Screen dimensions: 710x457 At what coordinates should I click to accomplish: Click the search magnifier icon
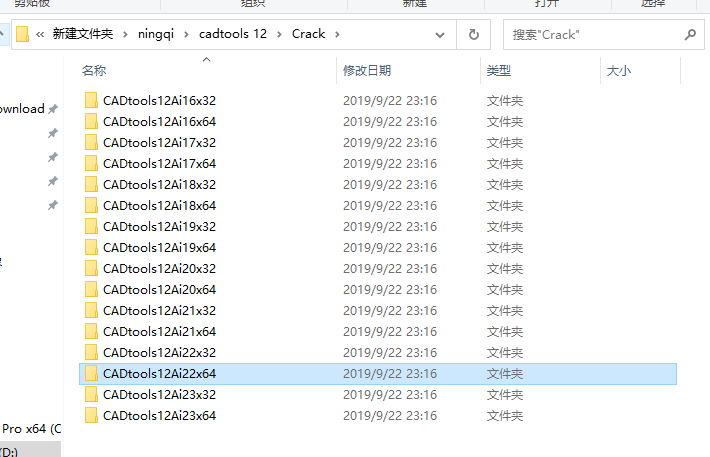pyautogui.click(x=690, y=34)
